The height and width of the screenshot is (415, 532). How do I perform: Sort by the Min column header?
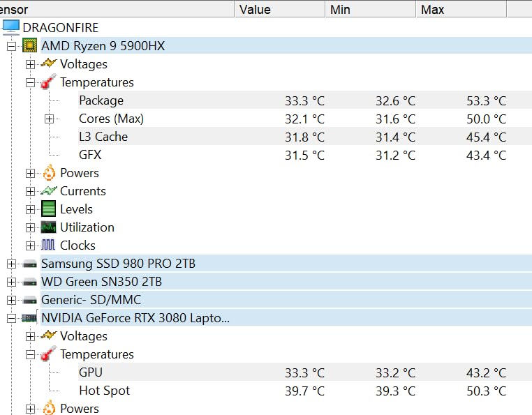pos(371,9)
